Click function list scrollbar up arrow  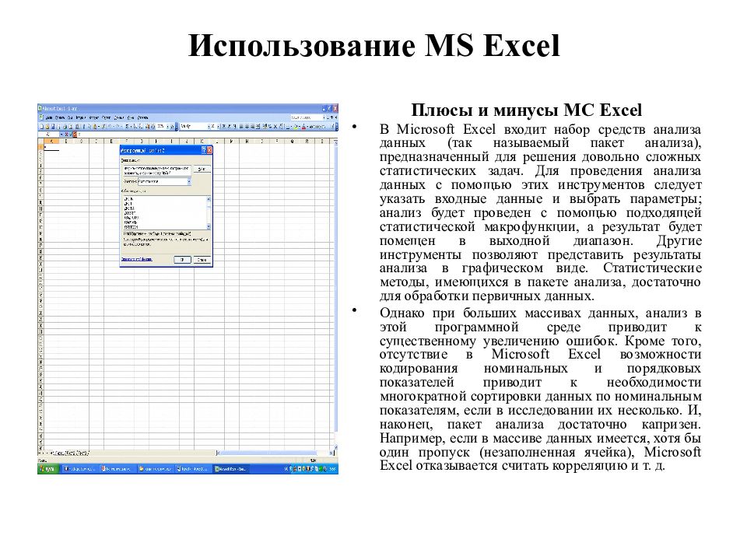click(x=209, y=199)
